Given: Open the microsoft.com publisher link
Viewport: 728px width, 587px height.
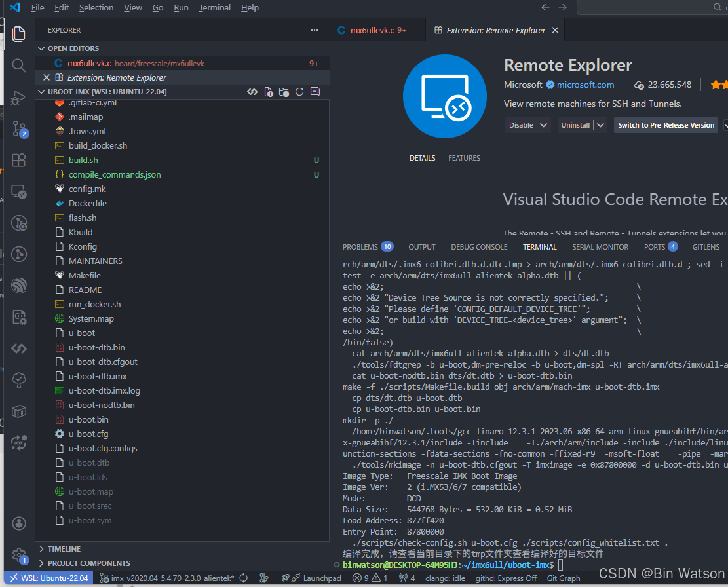Looking at the screenshot, I should 585,85.
